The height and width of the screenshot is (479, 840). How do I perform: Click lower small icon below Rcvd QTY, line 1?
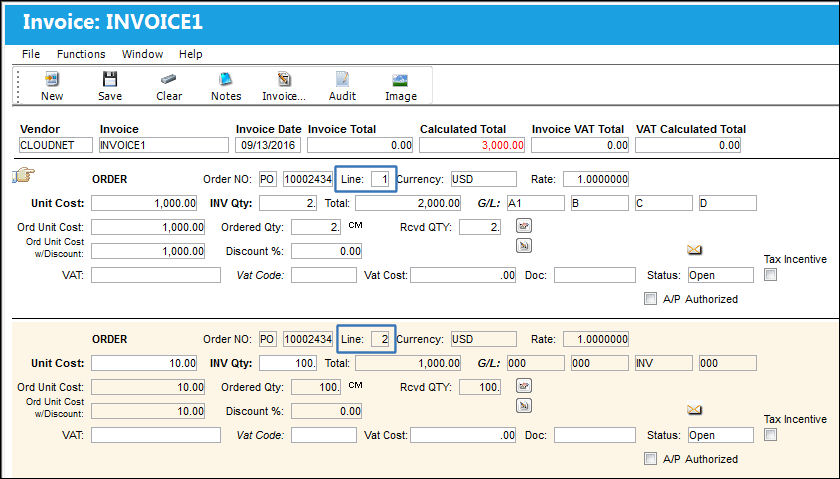pos(524,245)
